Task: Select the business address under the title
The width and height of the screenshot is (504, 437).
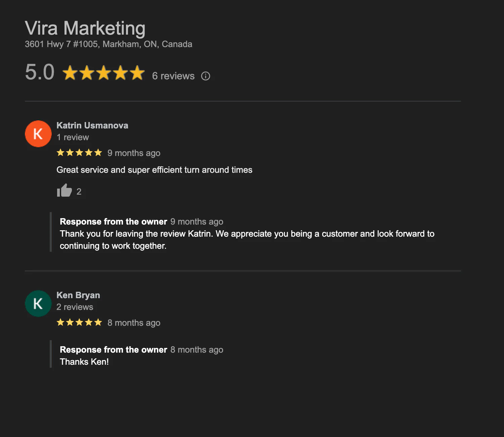Action: (108, 44)
